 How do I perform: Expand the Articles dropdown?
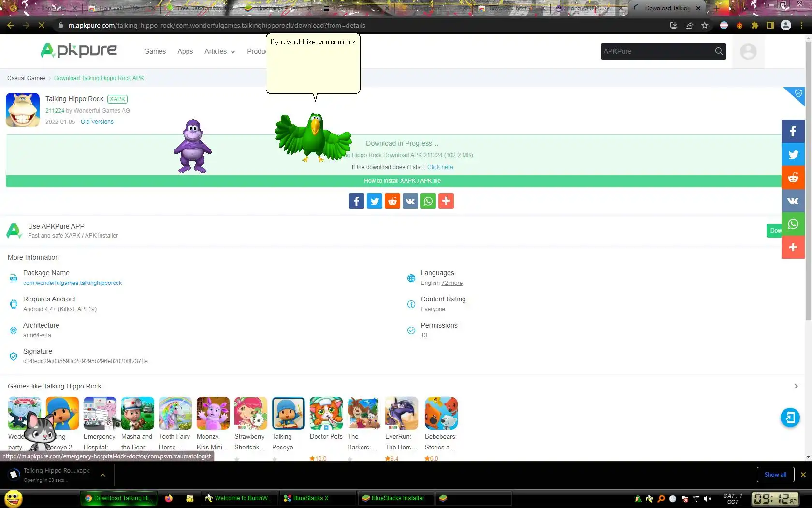pyautogui.click(x=219, y=51)
